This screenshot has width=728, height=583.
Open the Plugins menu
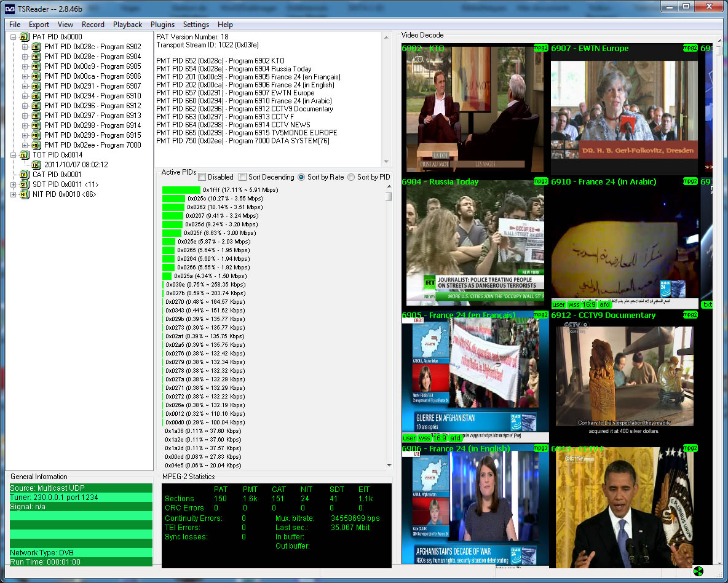click(x=162, y=25)
